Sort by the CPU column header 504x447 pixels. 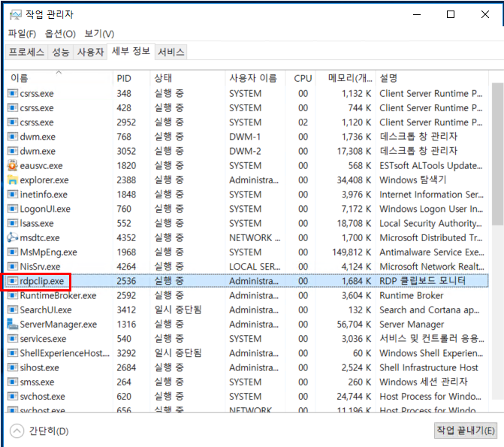click(300, 78)
